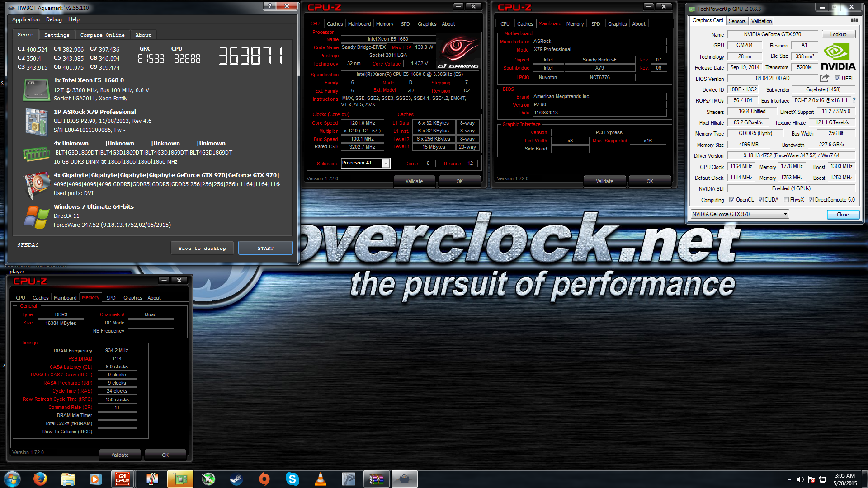Click the NVIDIA SLI Enabled (4 GPUs) field
The height and width of the screenshot is (488, 868).
point(791,188)
